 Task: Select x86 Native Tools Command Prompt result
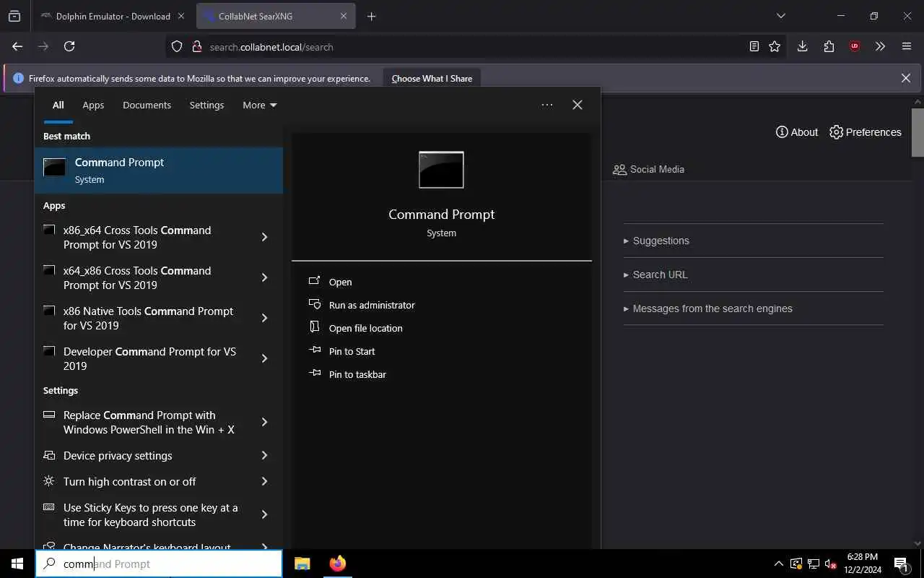[x=141, y=318]
